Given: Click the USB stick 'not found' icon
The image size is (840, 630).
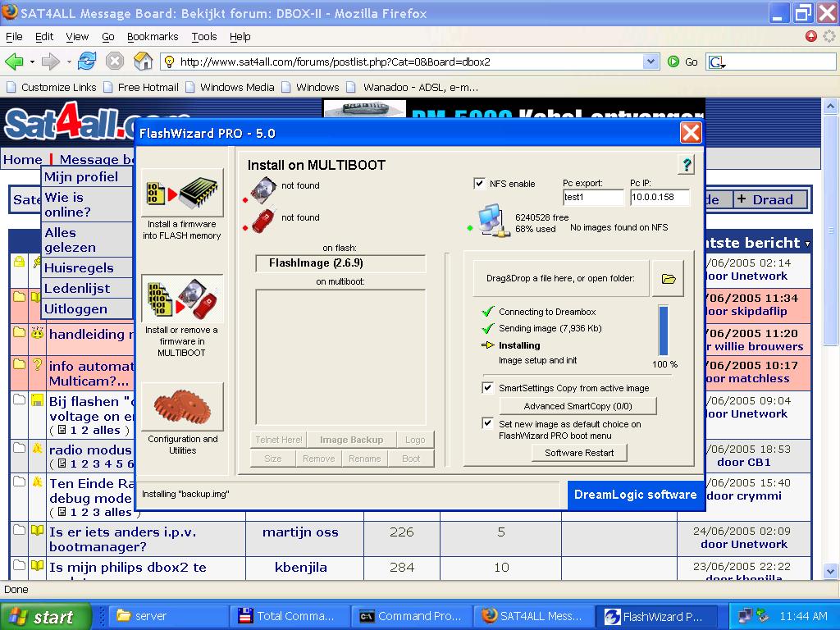Looking at the screenshot, I should 263,220.
